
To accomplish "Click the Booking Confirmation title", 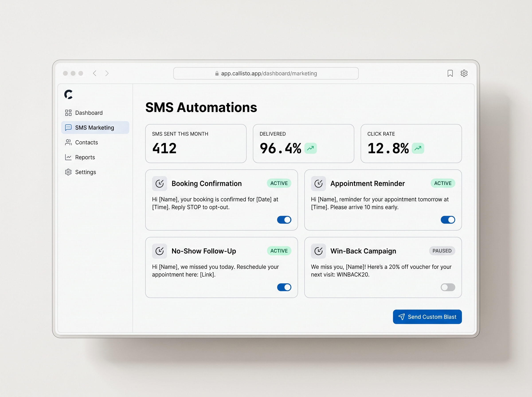I will [207, 183].
